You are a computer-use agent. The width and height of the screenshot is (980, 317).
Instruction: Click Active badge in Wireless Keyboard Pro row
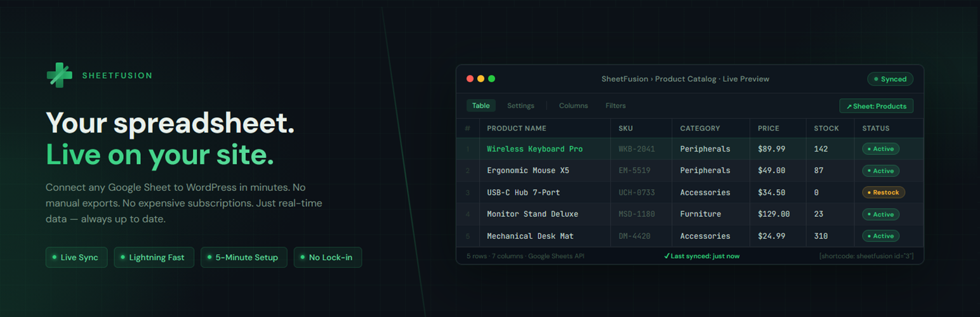tap(880, 149)
